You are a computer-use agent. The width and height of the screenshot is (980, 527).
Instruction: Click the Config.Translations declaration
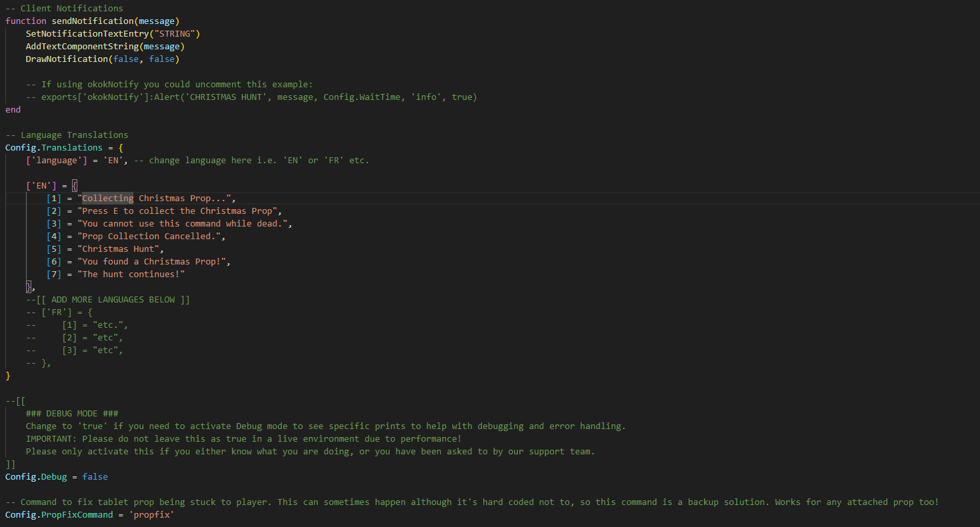pos(54,148)
